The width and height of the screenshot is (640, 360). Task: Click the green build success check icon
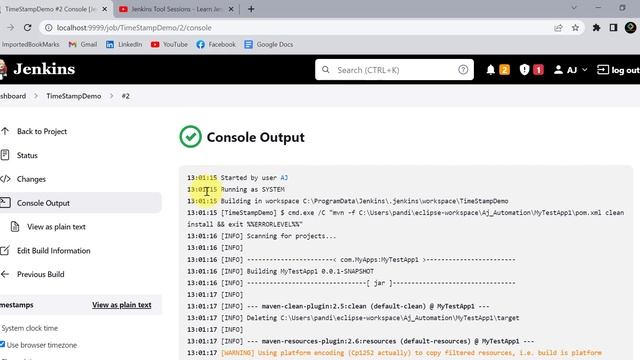click(x=190, y=137)
